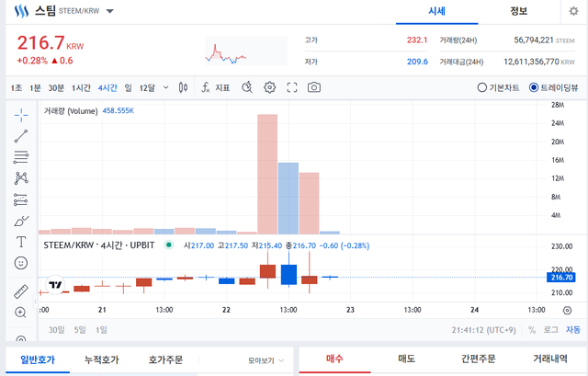Set date range to 30일

pyautogui.click(x=56, y=330)
